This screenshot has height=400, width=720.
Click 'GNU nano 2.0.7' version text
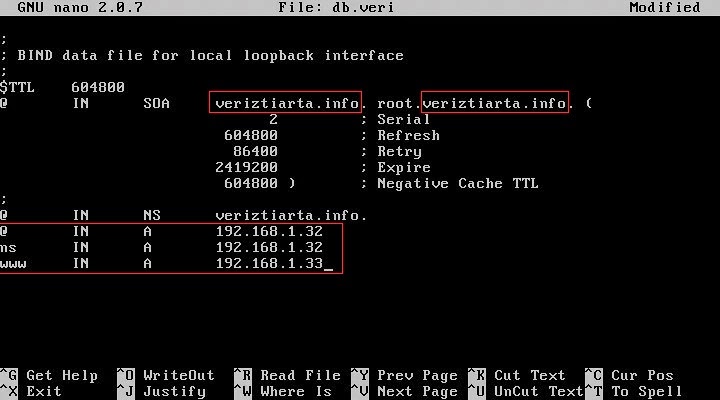coord(80,7)
